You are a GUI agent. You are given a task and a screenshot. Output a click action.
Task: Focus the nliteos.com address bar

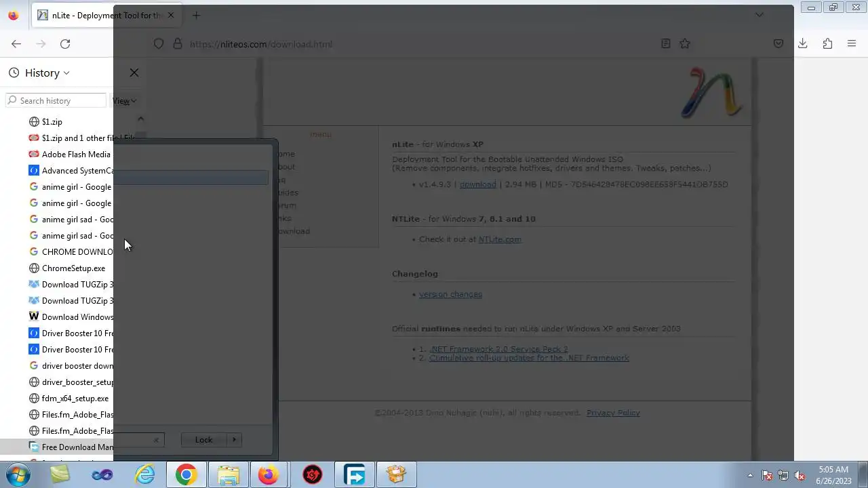coord(407,44)
